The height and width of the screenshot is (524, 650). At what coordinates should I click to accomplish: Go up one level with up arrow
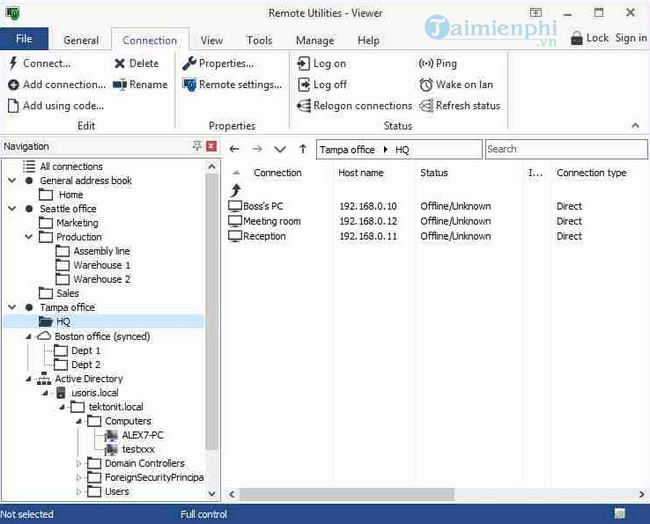[x=303, y=149]
